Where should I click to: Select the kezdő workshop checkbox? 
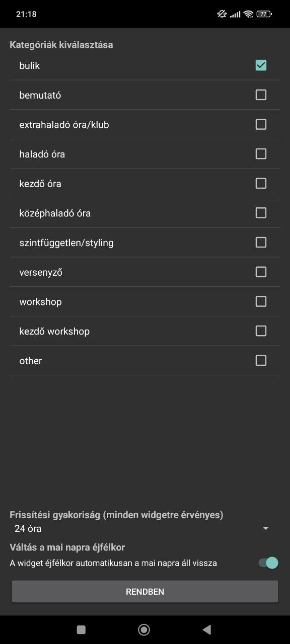261,331
